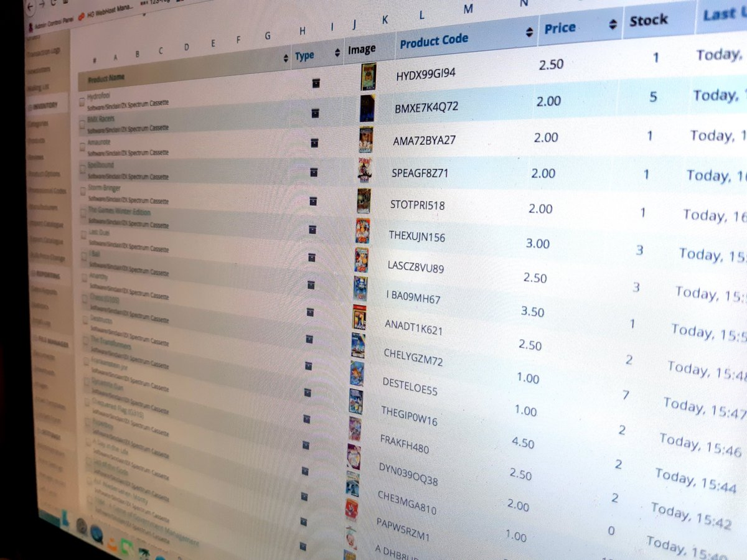Screen dimensions: 747x560
Task: Click the Type column header label
Action: coord(304,56)
